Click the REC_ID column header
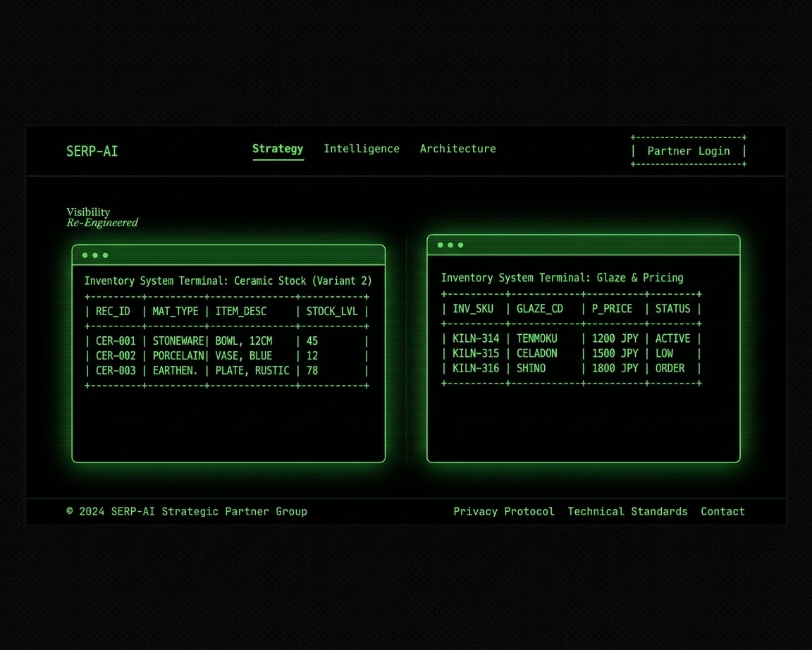 113,312
